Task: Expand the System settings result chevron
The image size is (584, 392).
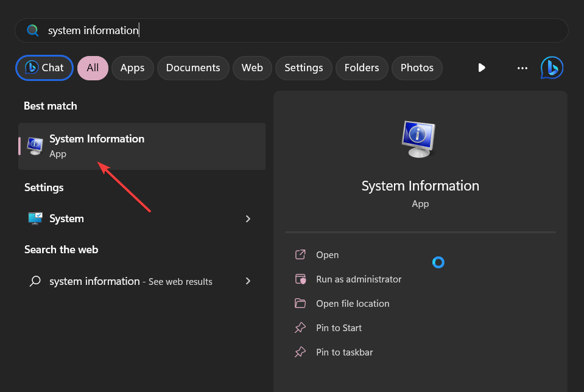Action: (x=248, y=219)
